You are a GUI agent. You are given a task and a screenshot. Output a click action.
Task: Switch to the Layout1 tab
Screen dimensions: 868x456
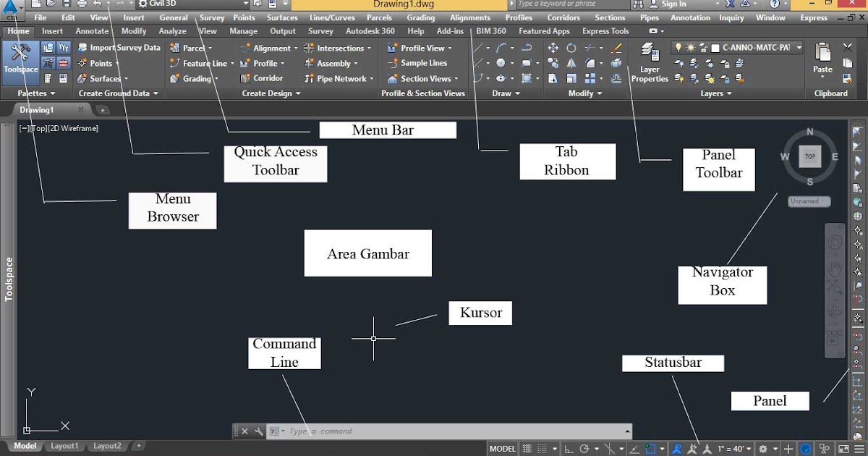click(64, 446)
